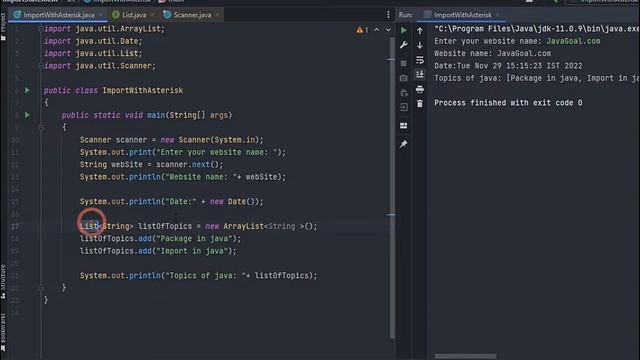Viewport: 640px width, 360px height.
Task: Run main method from gutter arrow
Action: tap(27, 115)
